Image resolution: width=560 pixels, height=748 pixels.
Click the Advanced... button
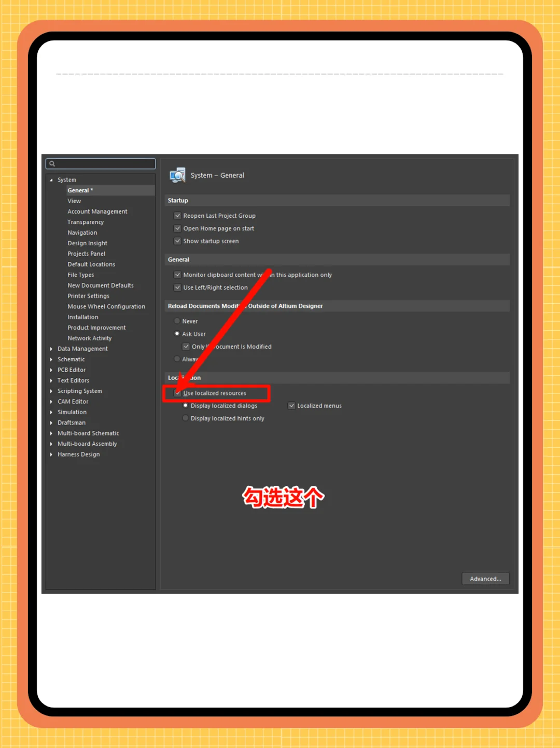(485, 579)
